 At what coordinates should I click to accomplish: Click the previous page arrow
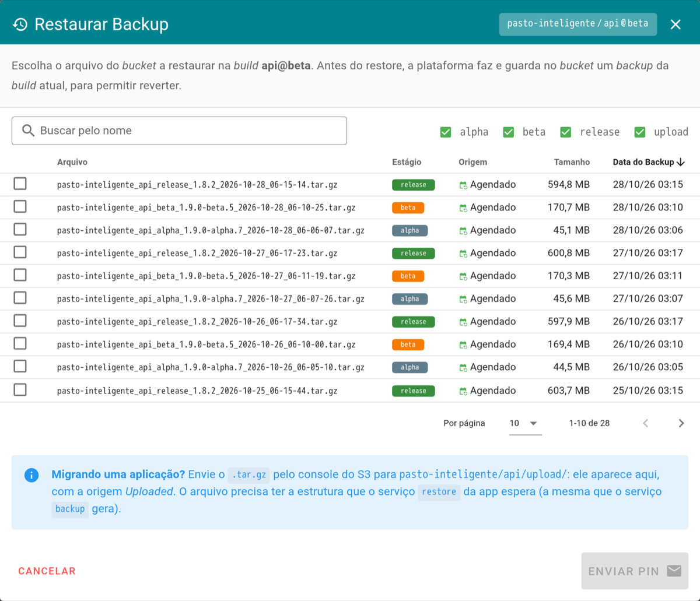click(645, 423)
